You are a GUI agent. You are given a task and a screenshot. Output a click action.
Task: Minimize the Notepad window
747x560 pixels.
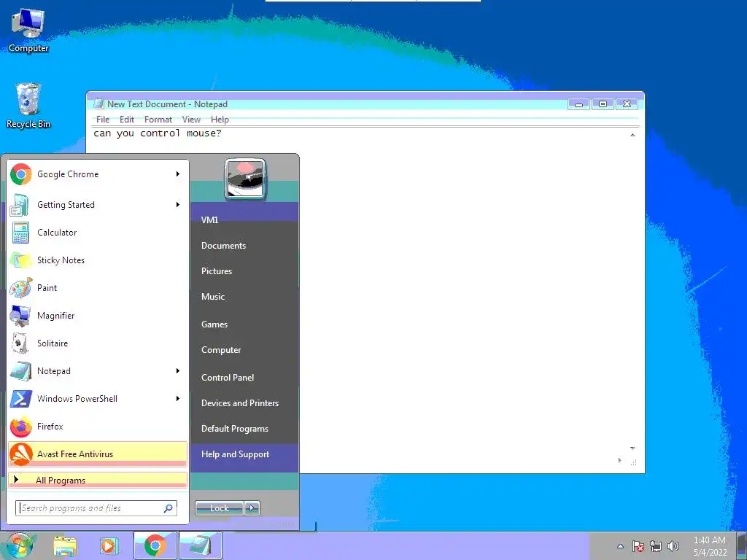pyautogui.click(x=578, y=104)
